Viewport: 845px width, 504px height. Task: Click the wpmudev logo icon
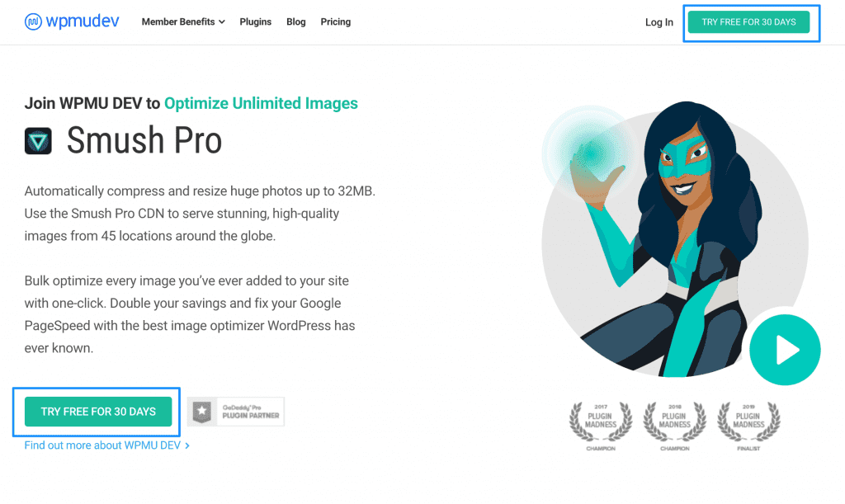click(33, 21)
